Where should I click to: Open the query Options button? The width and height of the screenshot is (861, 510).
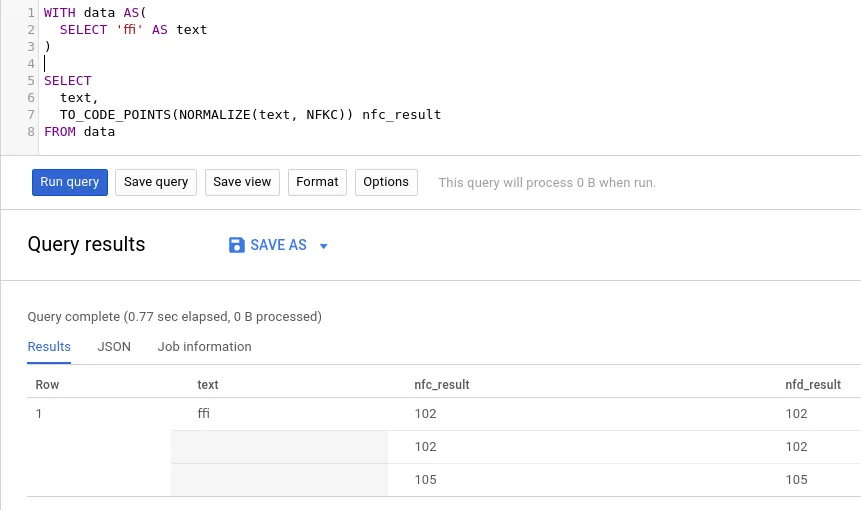pos(386,182)
